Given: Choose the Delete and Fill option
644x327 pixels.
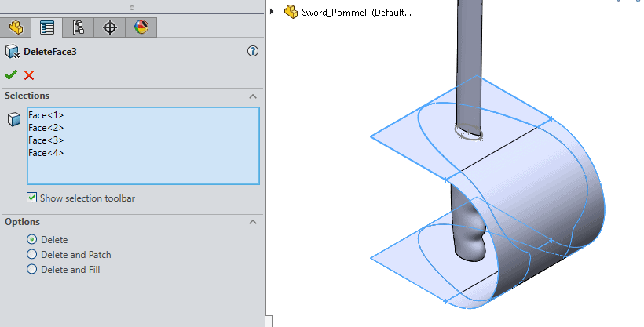Looking at the screenshot, I should pos(32,269).
